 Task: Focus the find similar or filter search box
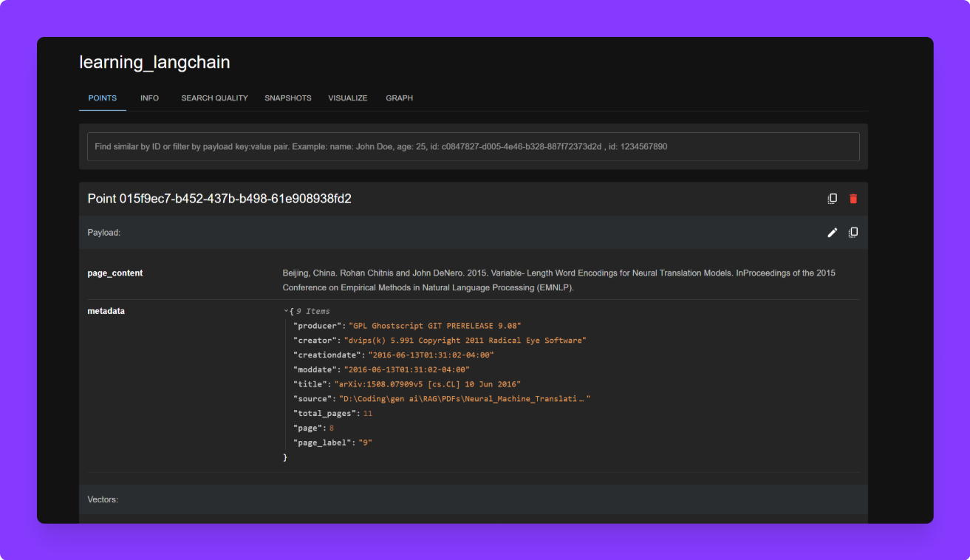coord(474,146)
